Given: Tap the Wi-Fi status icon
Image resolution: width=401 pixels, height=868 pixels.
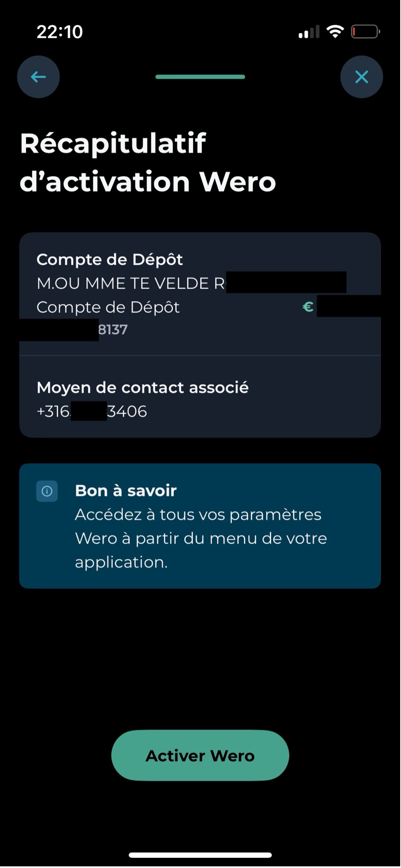Looking at the screenshot, I should coord(335,32).
